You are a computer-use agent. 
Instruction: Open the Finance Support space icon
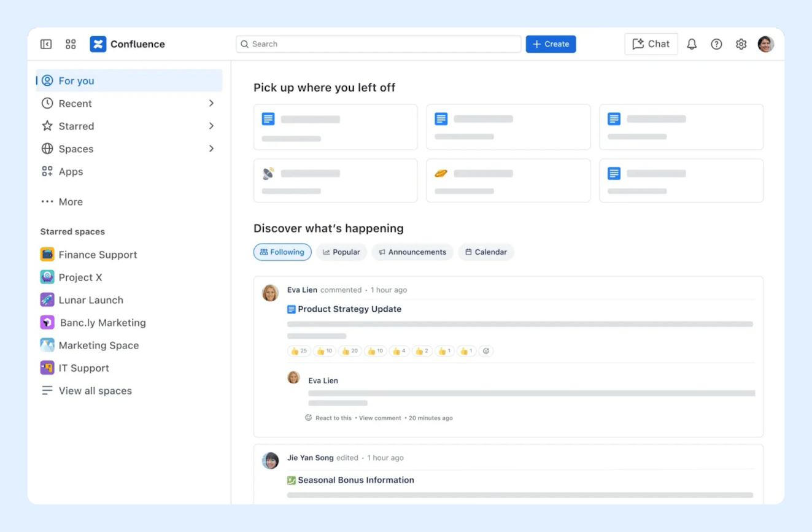tap(47, 255)
